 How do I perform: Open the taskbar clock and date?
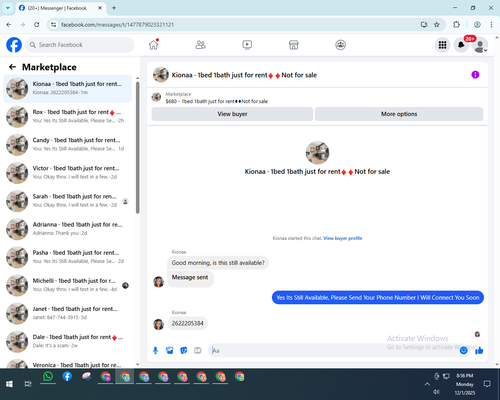[465, 384]
